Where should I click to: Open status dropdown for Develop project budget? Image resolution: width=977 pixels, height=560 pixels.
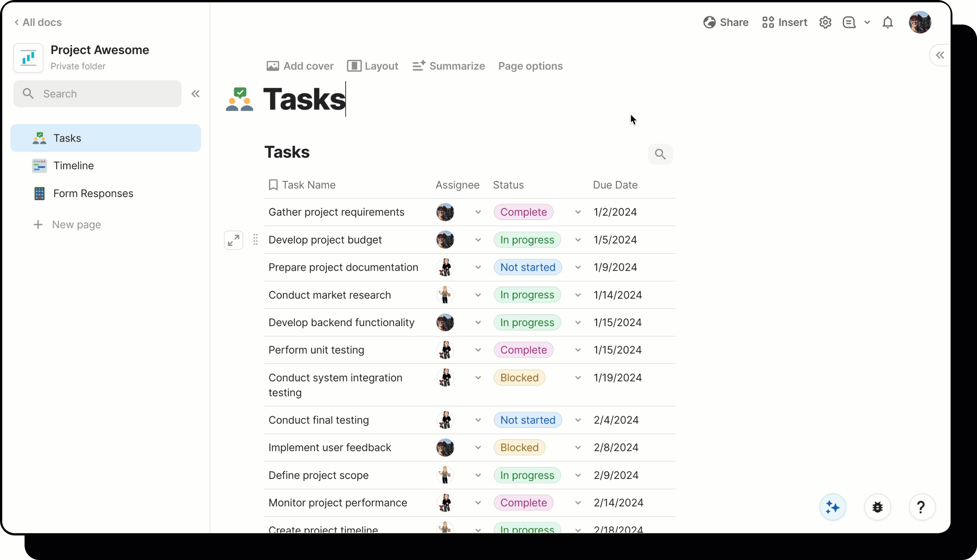(x=577, y=239)
